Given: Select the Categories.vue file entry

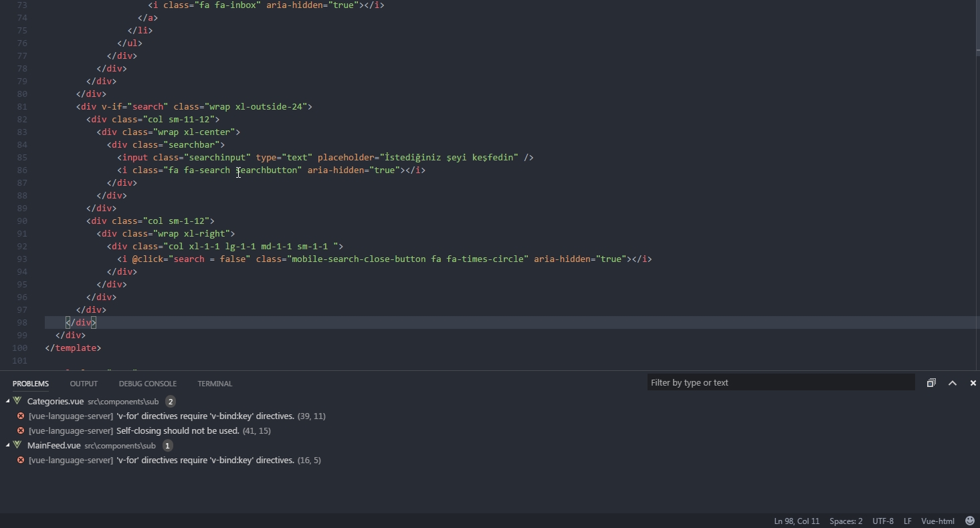Looking at the screenshot, I should [56, 401].
